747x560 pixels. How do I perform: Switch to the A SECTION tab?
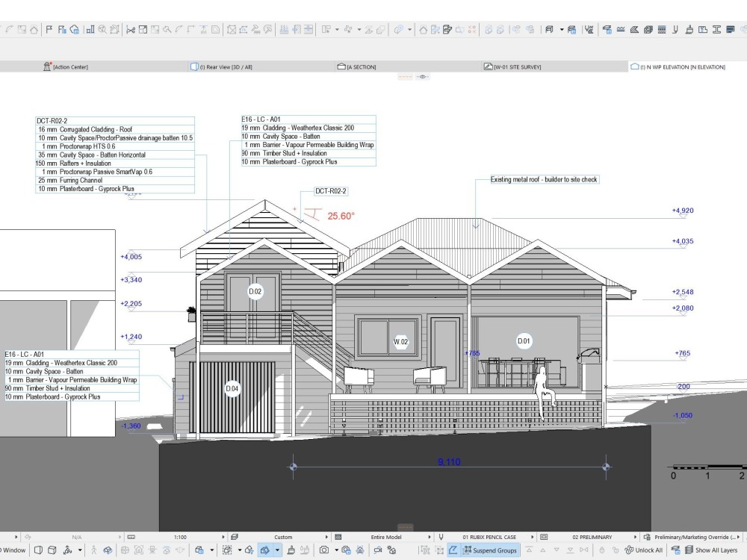coord(359,66)
